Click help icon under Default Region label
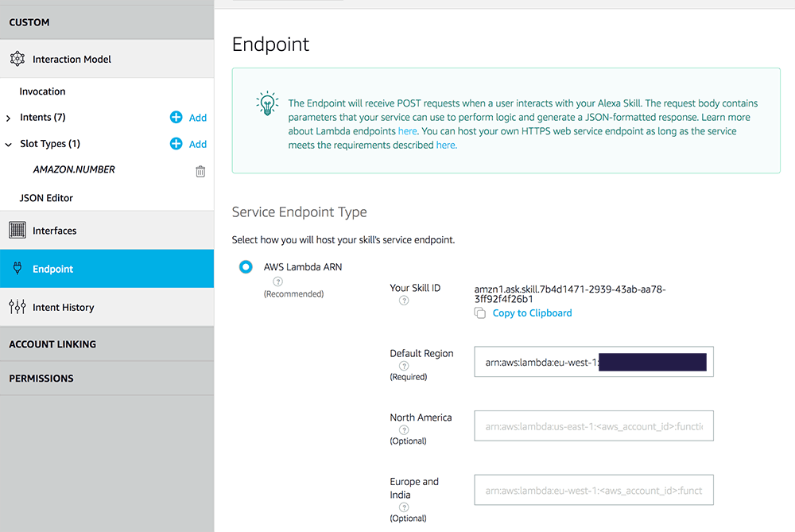The image size is (795, 532). pos(404,366)
